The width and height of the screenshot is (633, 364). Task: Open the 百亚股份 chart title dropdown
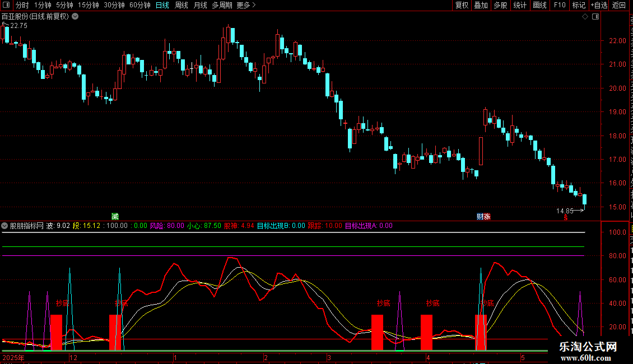click(x=75, y=17)
